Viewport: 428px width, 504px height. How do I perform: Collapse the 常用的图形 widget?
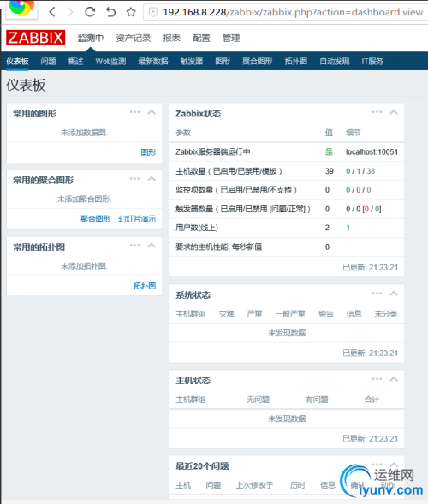(x=152, y=112)
